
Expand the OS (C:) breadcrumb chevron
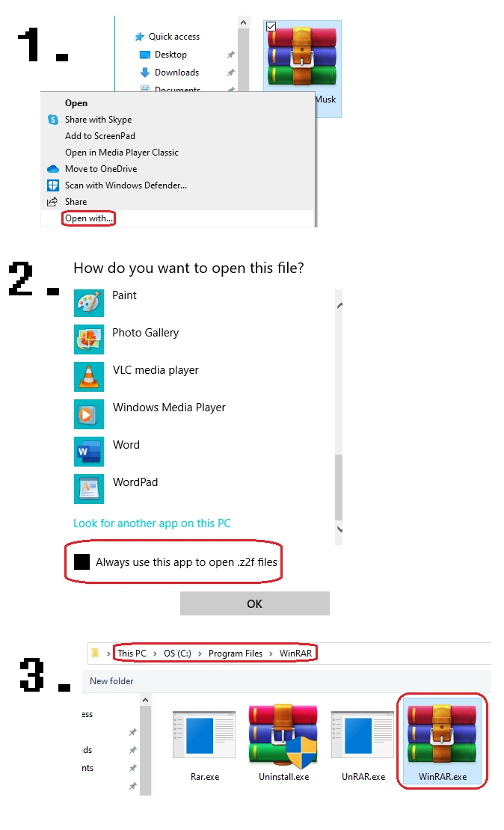(200, 654)
